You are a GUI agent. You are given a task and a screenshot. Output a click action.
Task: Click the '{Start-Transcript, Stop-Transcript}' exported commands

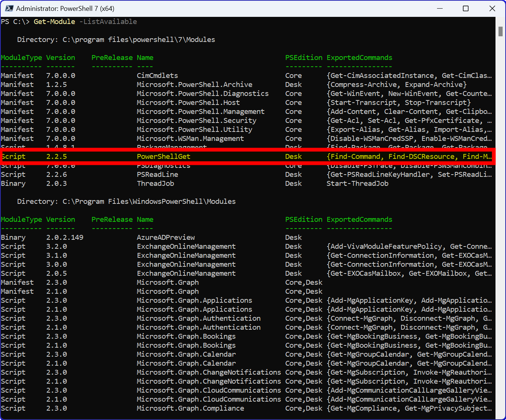tap(399, 103)
